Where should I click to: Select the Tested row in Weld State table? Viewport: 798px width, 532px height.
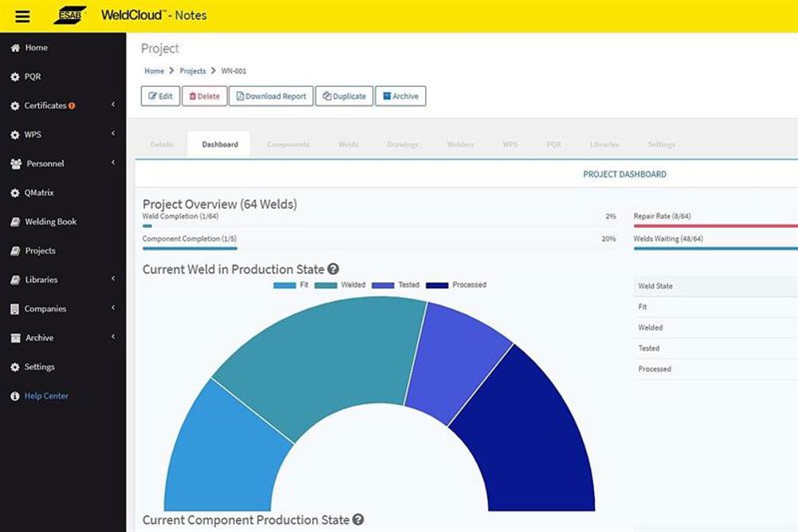715,349
